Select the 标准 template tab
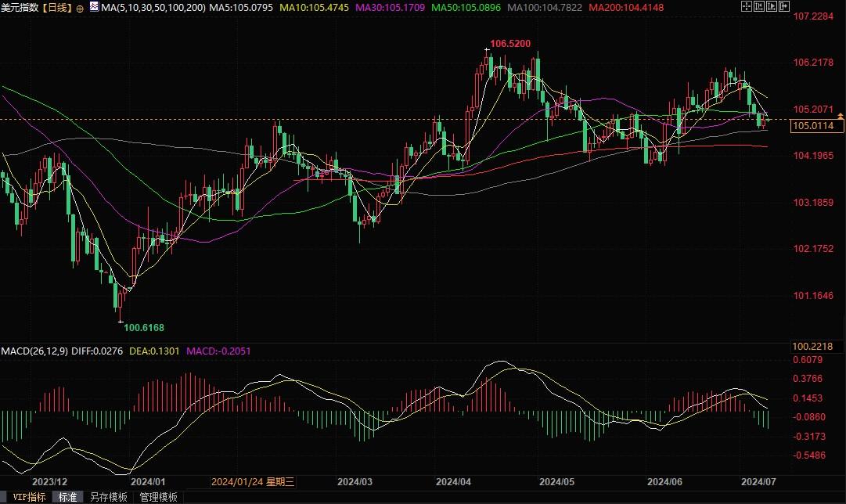Screen dimensions: 846x504 (x=67, y=497)
